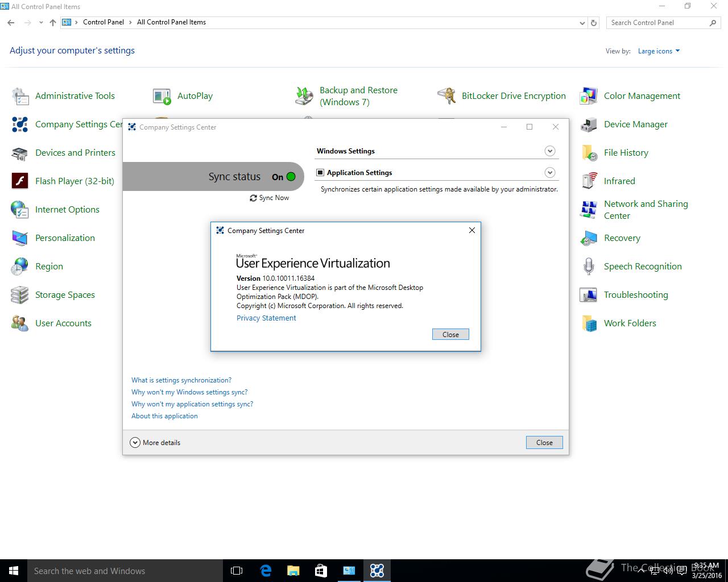This screenshot has height=582, width=728.
Task: Refresh the Control Panel address bar
Action: click(x=594, y=23)
